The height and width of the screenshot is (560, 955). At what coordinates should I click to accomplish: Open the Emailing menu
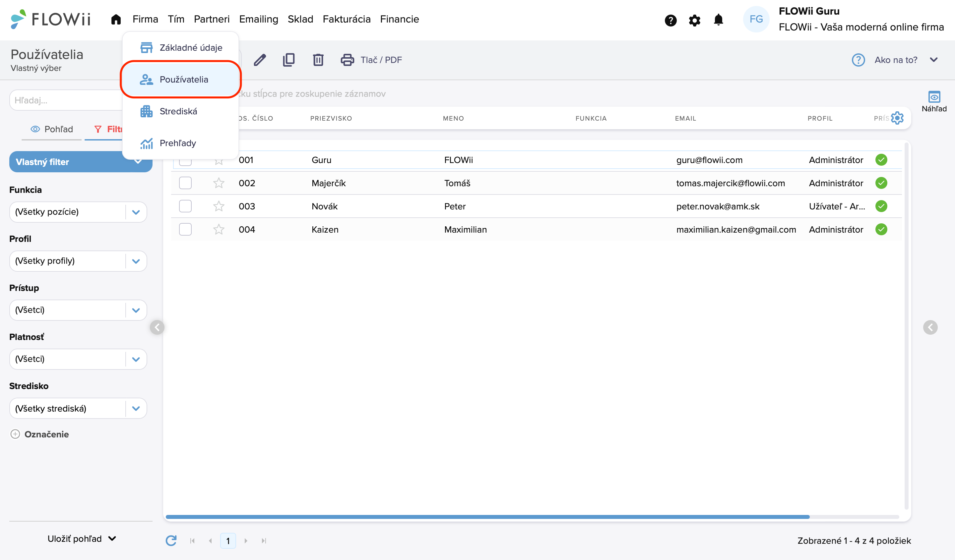[x=258, y=19]
